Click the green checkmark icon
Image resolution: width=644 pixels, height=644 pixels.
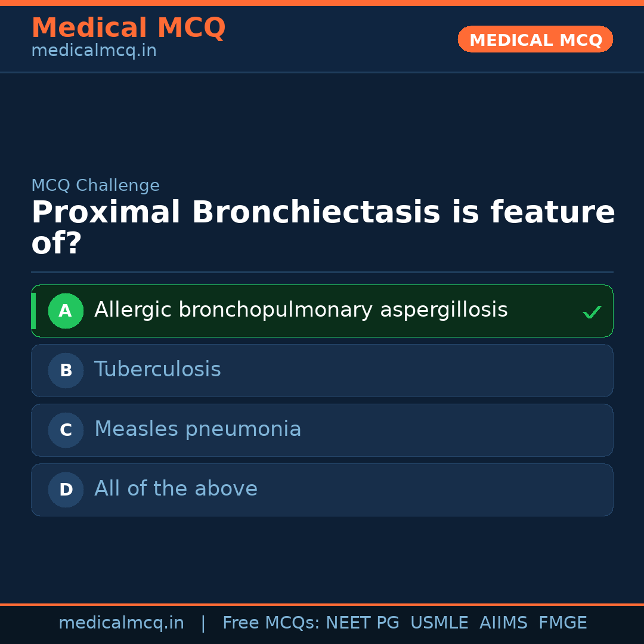592,312
